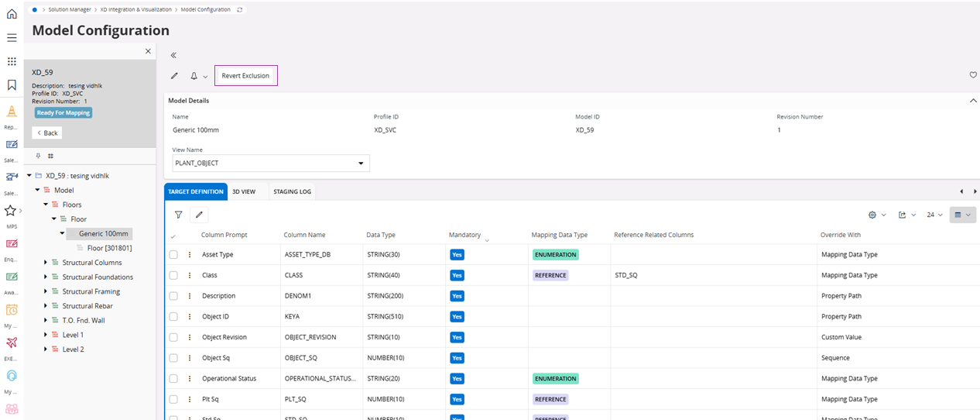The height and width of the screenshot is (420, 980).
Task: Close the XD_59 side panel
Action: click(149, 51)
